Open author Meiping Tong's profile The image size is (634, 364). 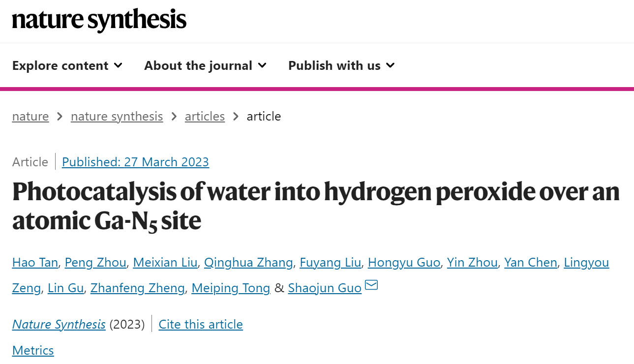[231, 288]
